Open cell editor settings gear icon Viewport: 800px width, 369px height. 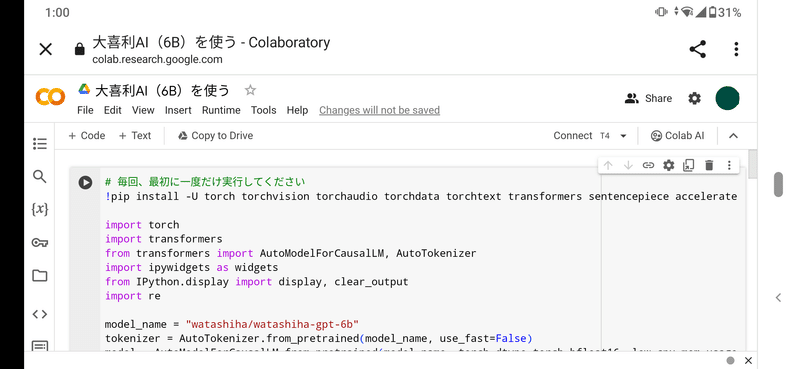pos(668,165)
